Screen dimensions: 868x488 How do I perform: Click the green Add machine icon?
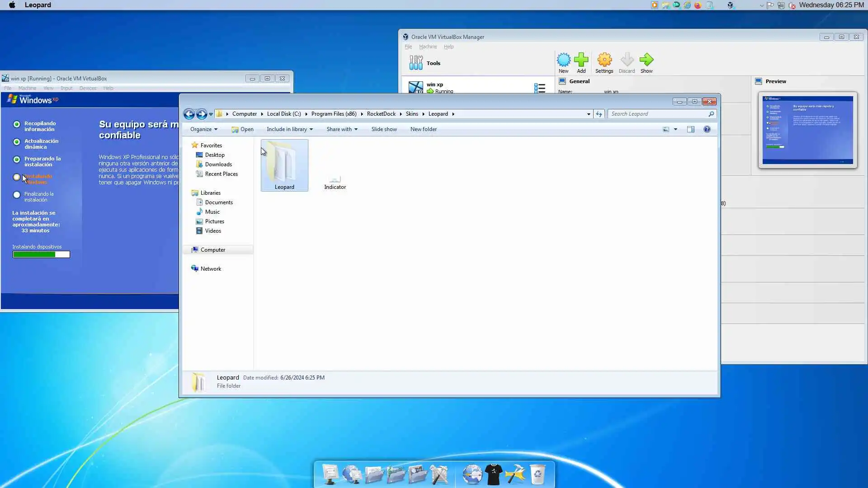[x=581, y=60]
